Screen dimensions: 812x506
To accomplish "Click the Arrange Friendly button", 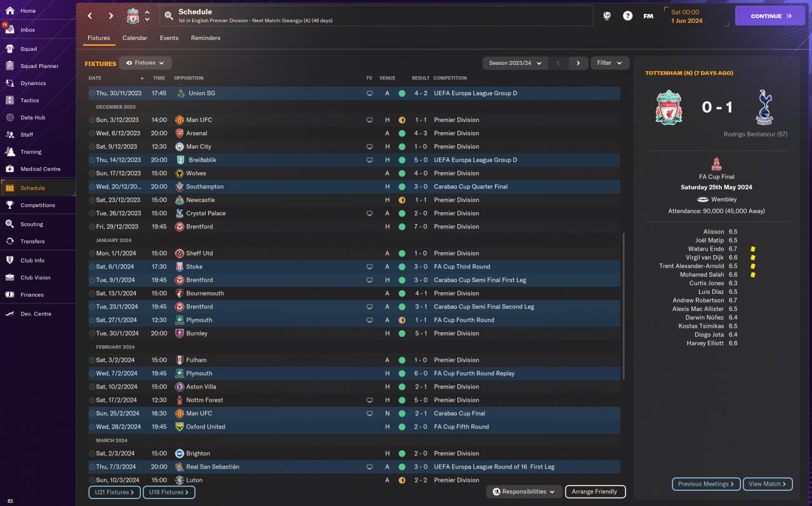I will 594,491.
